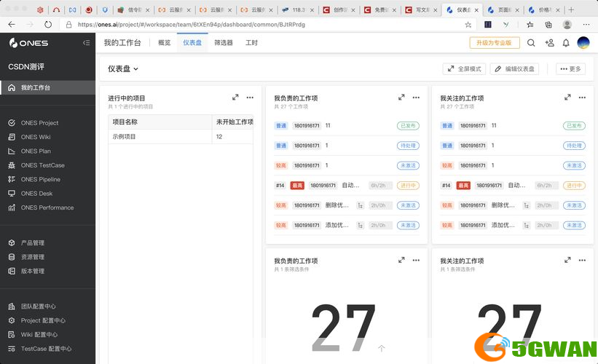This screenshot has width=598, height=364.
Task: Open more options for 进行中的项目 card
Action: 250,98
